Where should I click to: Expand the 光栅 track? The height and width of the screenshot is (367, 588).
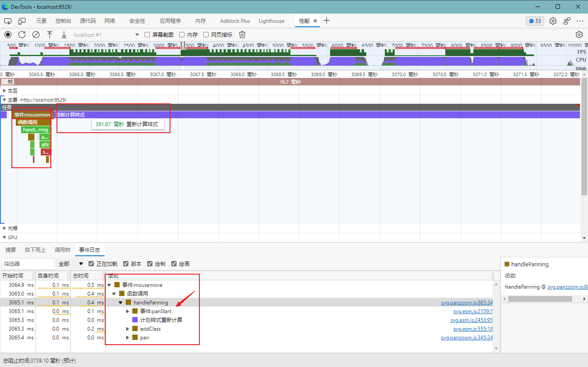pos(4,228)
